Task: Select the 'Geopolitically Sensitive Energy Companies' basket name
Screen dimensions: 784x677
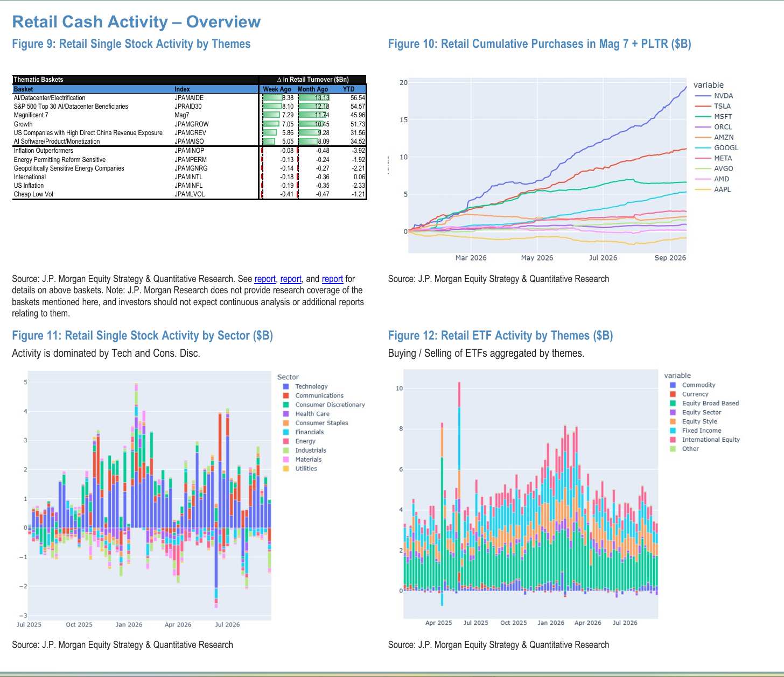Action: (69, 168)
